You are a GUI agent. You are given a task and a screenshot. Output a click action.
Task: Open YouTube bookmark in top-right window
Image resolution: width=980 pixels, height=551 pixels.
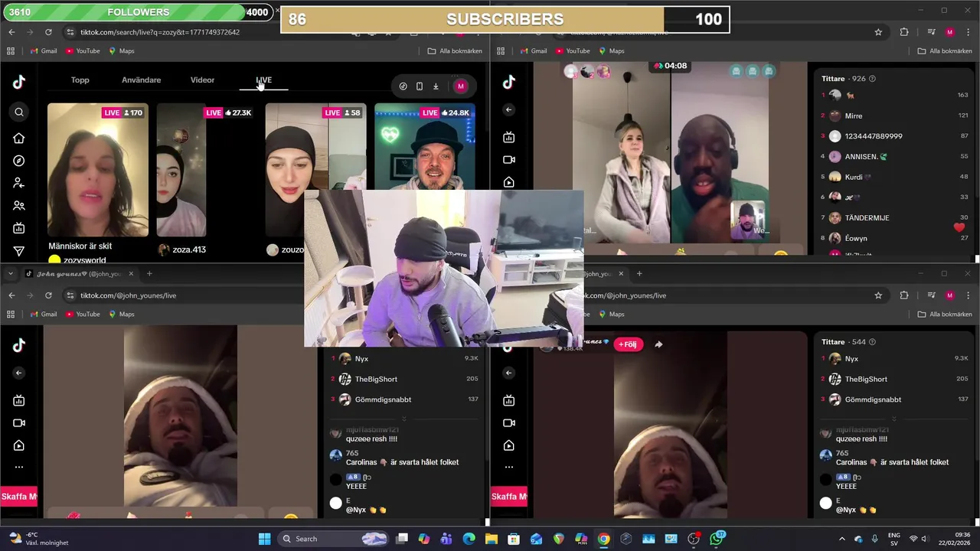click(572, 51)
